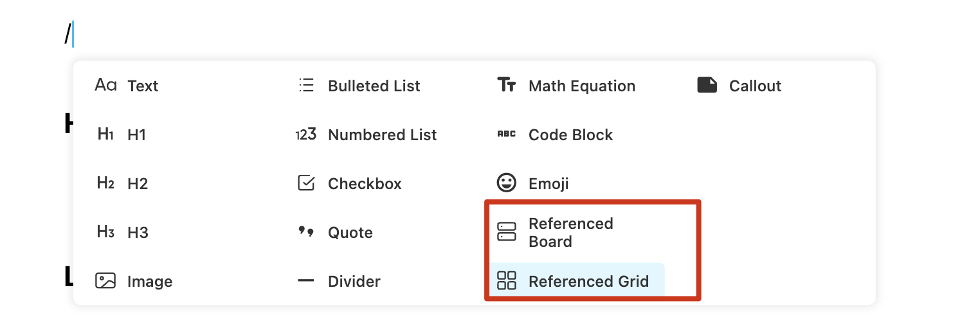Choose the Referenced Board menu label
980x328 pixels.
571,232
